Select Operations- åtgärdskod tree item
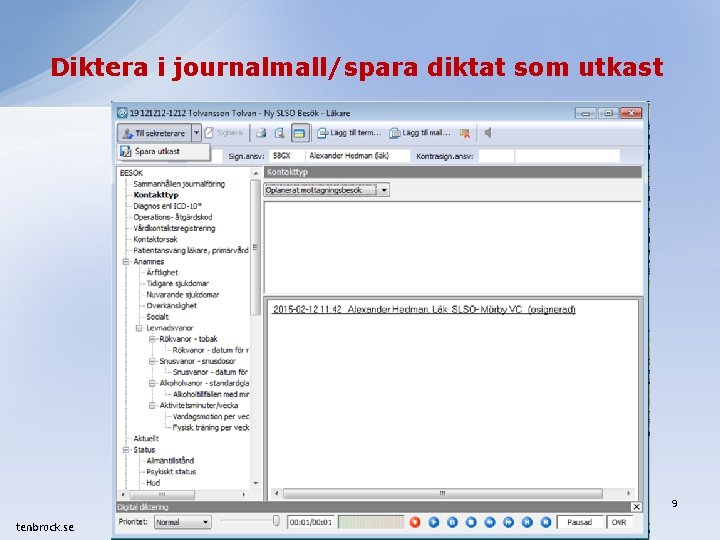Image resolution: width=720 pixels, height=540 pixels. pos(173,217)
